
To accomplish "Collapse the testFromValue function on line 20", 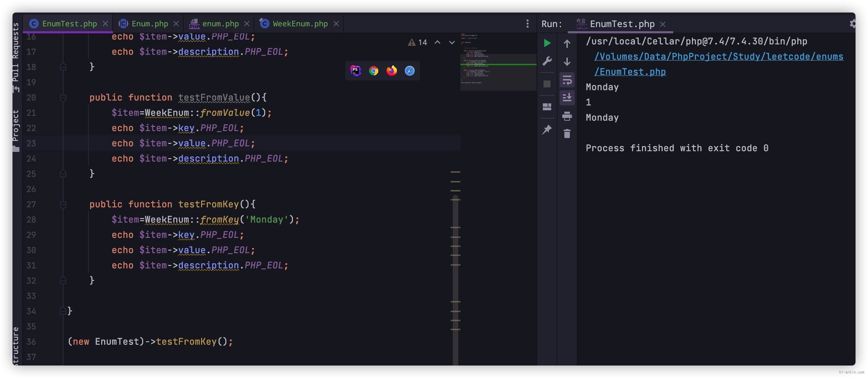I will (63, 98).
